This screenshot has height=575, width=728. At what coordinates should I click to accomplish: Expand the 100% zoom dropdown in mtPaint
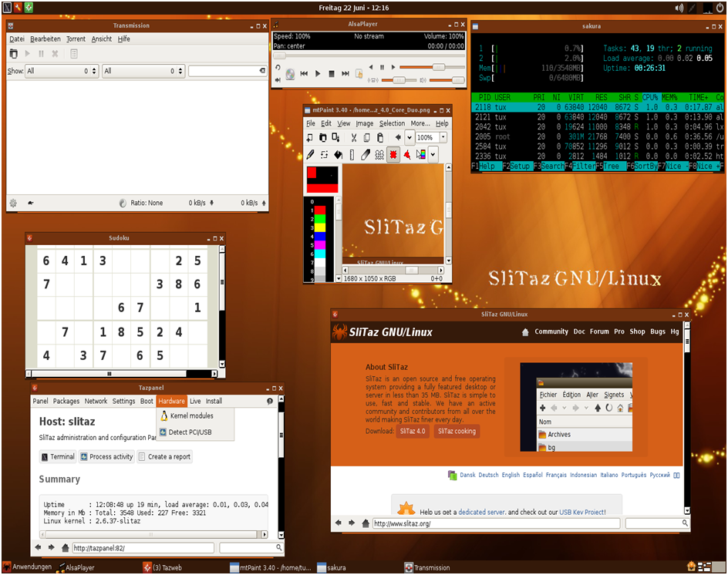(x=443, y=138)
